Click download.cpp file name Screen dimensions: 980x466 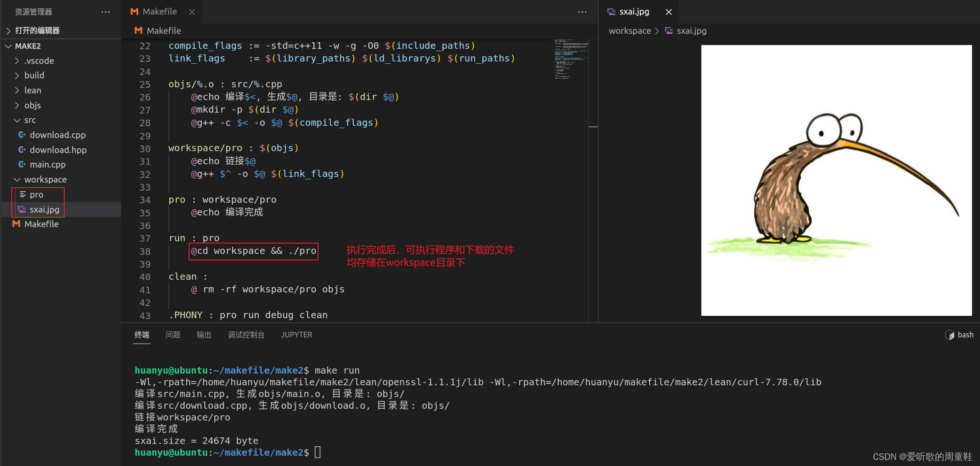[x=58, y=135]
